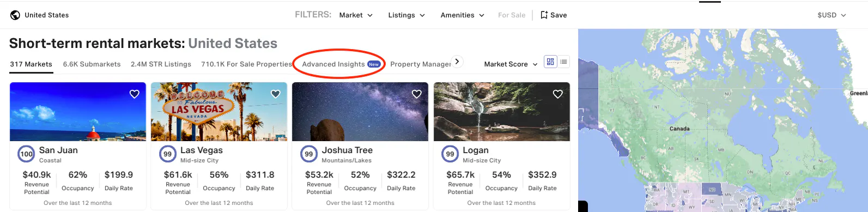Favorite the Las Vegas market heart icon
Screen dimensions: 868x212
tap(276, 94)
